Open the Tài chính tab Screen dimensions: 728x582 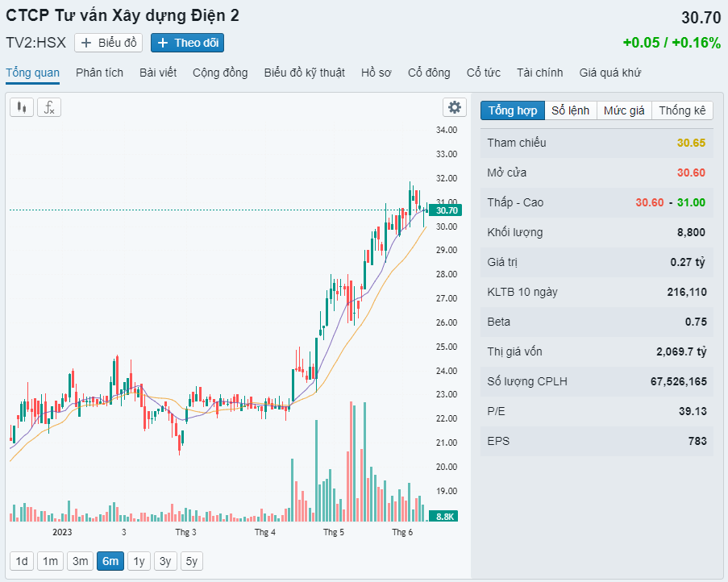tap(540, 73)
